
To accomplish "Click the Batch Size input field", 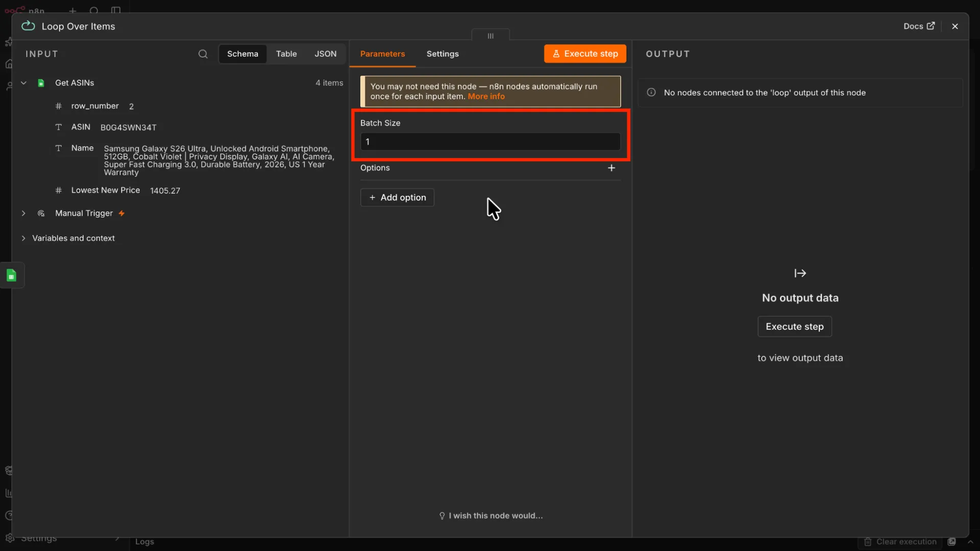I will (491, 142).
